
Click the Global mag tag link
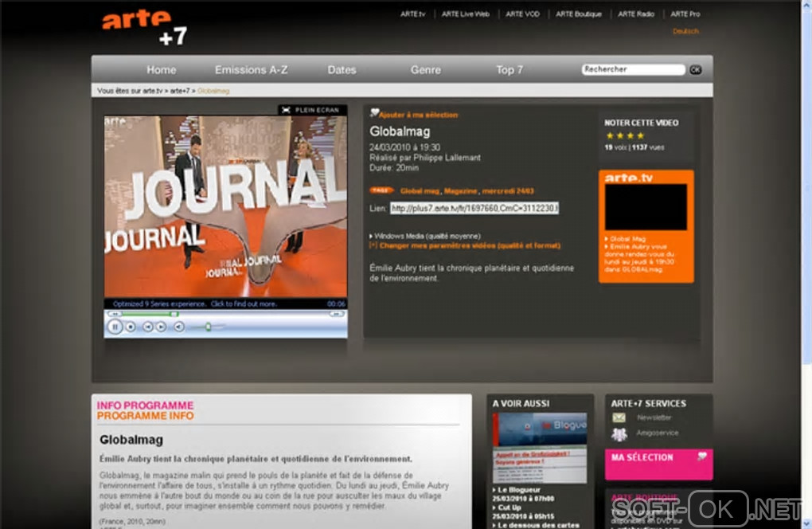420,191
